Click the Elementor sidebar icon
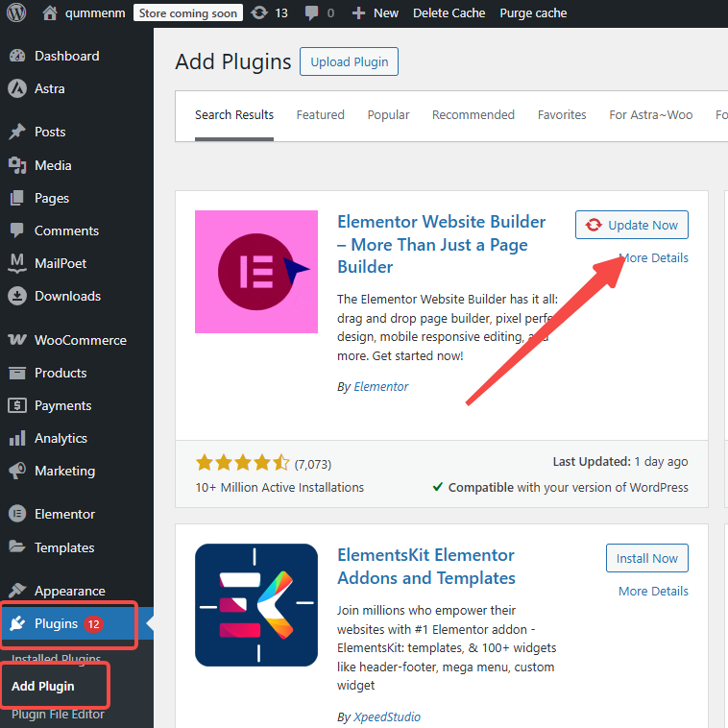Screen dimensions: 728x728 point(16,514)
